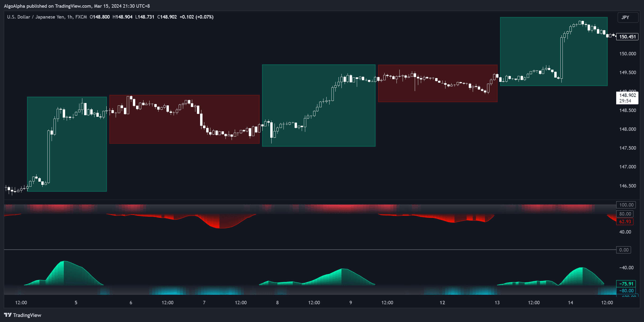Click the -80.00 blue indicator value label
Viewport: 644px width, 322px height.
(626, 290)
